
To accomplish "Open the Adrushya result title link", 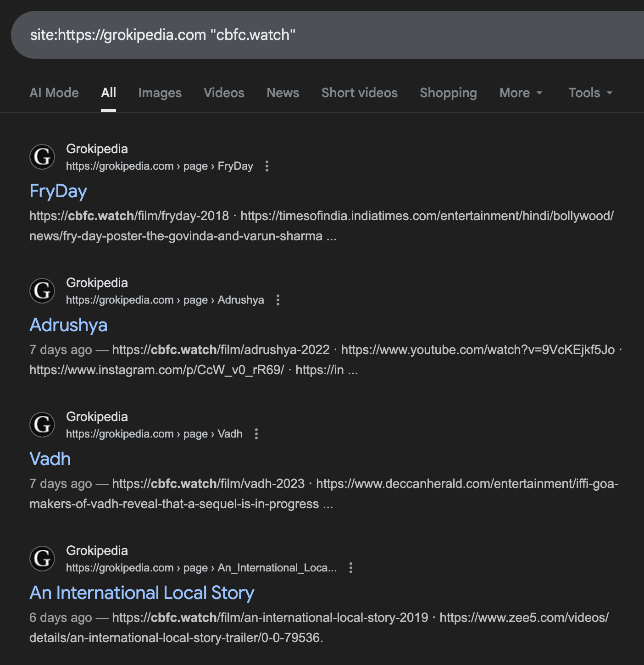I will point(68,325).
